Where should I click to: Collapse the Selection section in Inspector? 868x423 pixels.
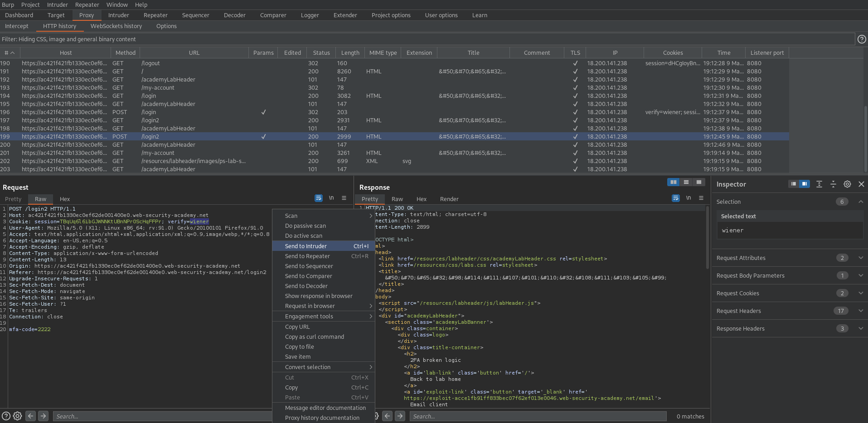pyautogui.click(x=860, y=202)
